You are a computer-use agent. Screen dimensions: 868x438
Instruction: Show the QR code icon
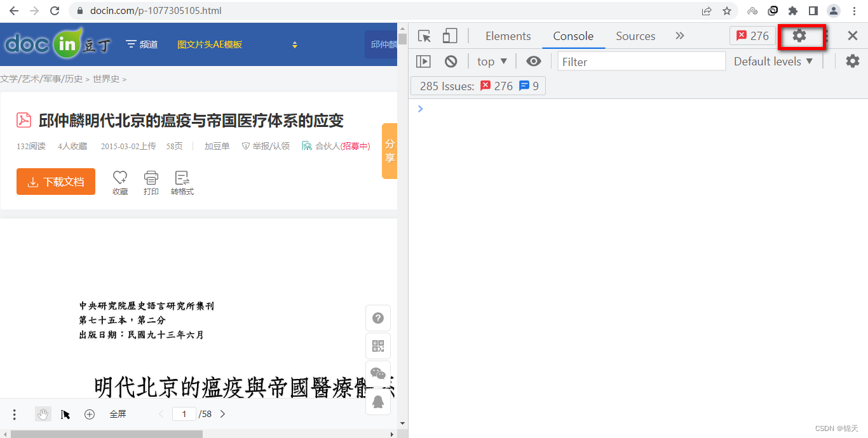point(378,346)
